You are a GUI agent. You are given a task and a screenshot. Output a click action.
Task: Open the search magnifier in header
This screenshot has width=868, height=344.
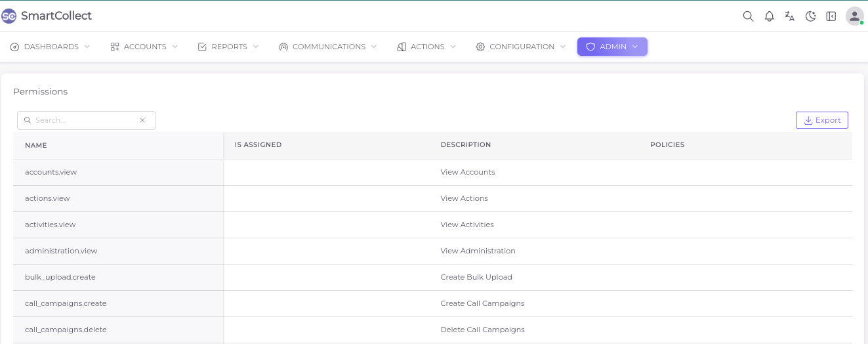point(748,16)
